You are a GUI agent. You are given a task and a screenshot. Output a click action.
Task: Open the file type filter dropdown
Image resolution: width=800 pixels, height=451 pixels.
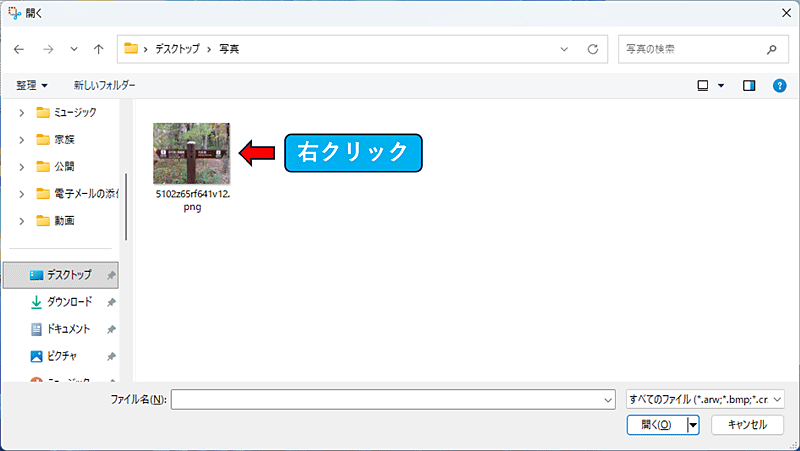[705, 399]
